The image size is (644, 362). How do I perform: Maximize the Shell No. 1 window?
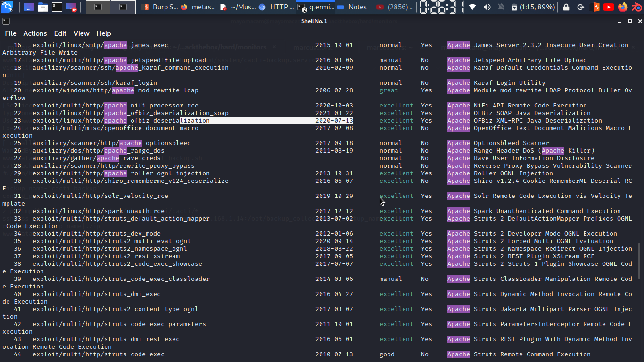(629, 21)
